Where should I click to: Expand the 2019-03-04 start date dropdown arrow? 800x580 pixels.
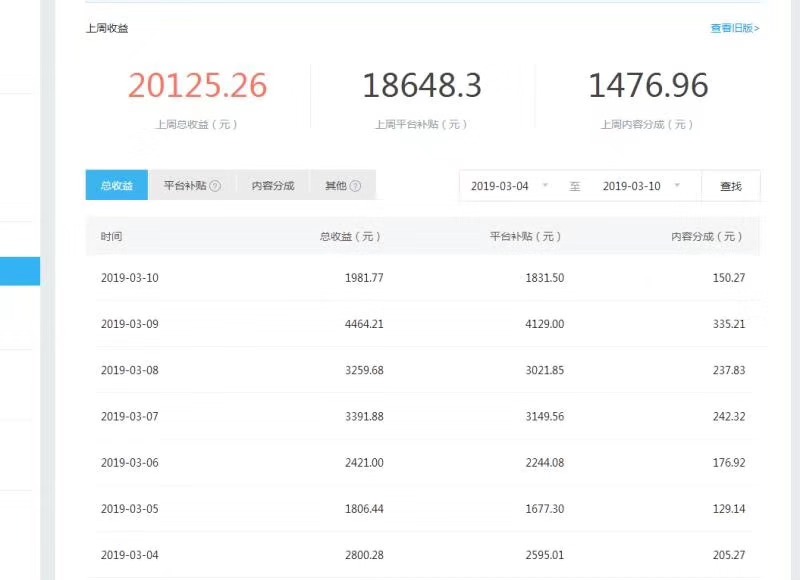(x=545, y=185)
